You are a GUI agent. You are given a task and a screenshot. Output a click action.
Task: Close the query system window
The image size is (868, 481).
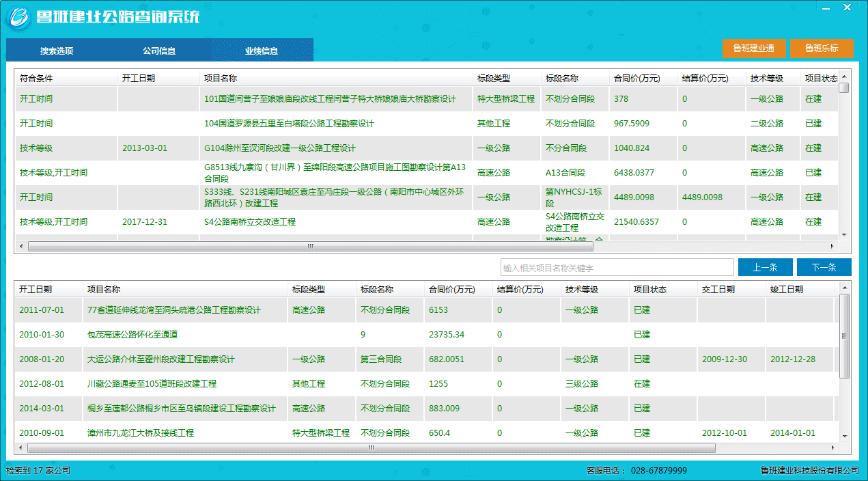[846, 7]
